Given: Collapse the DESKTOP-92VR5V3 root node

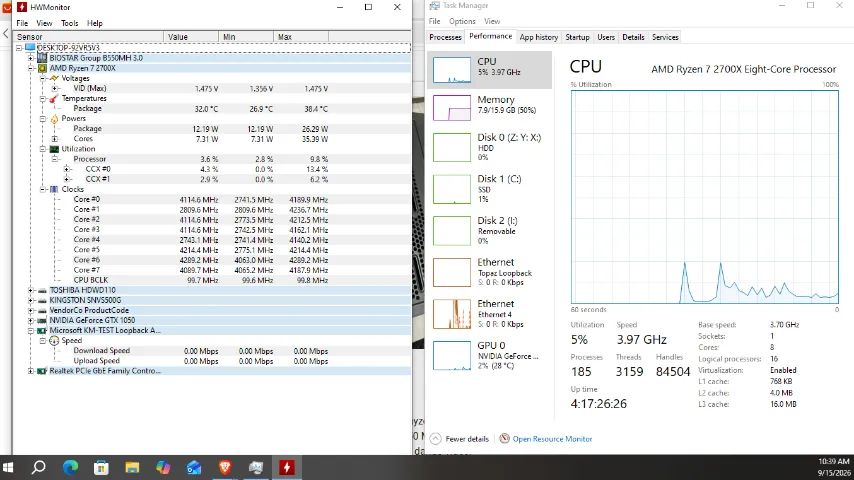Looking at the screenshot, I should (19, 48).
